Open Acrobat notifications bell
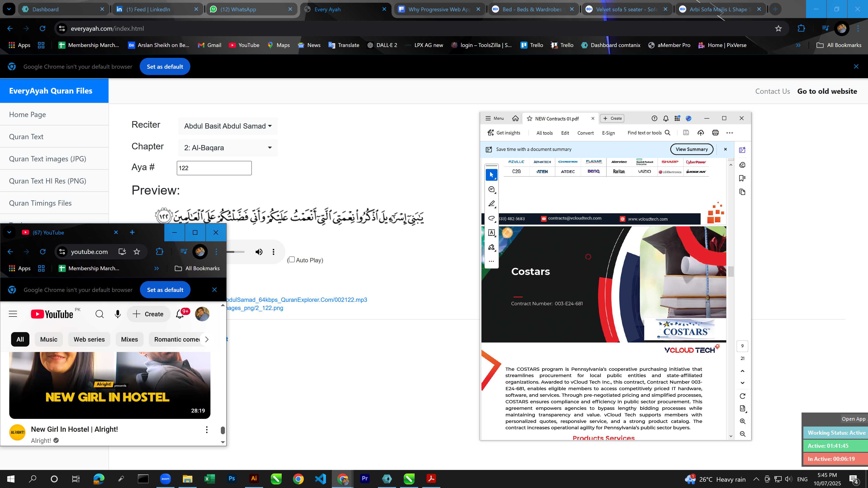 pos(665,118)
